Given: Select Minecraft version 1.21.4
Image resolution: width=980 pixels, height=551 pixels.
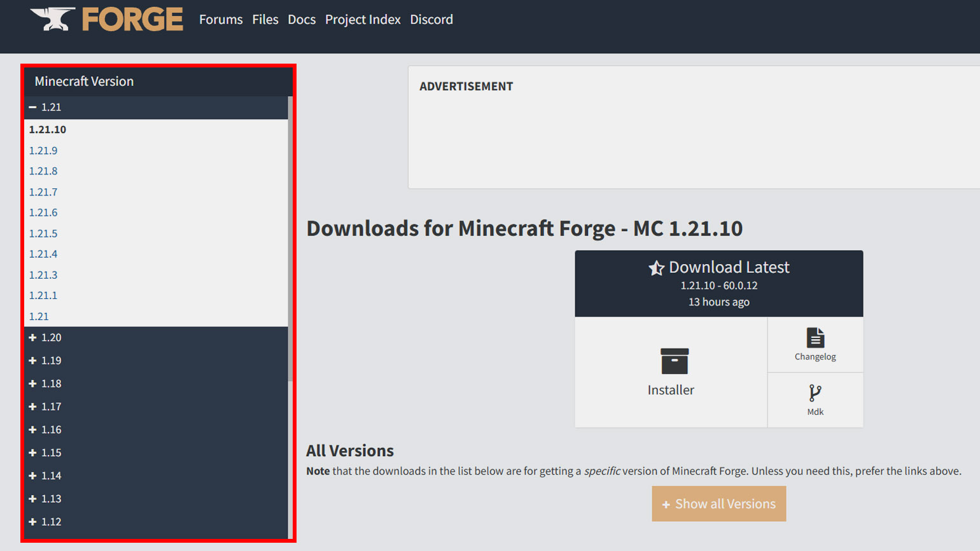Looking at the screenshot, I should (43, 254).
